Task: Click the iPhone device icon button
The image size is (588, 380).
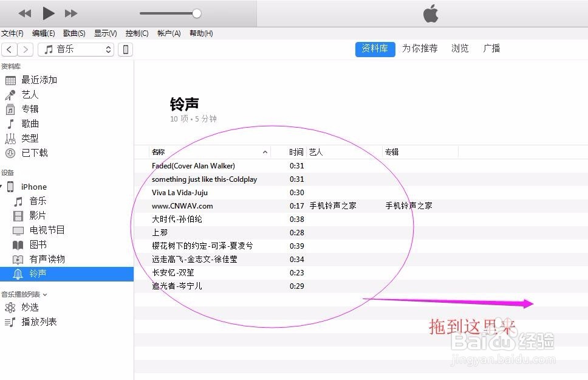Action: click(x=126, y=49)
